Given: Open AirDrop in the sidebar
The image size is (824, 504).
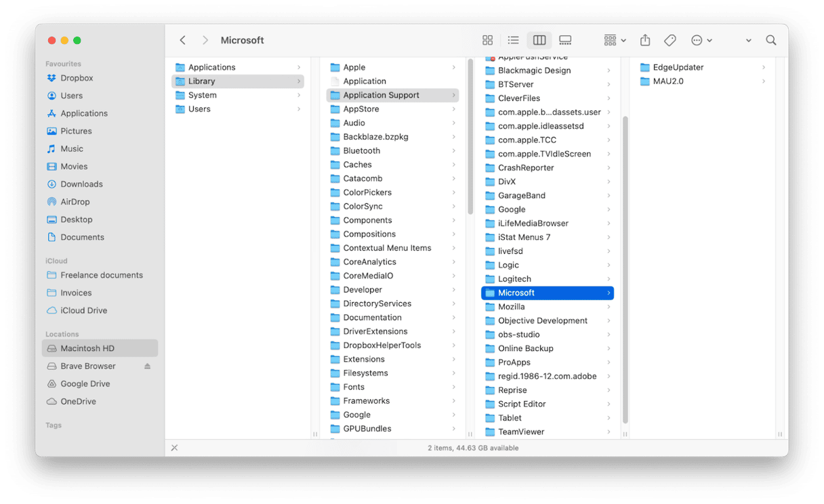Looking at the screenshot, I should click(100, 201).
